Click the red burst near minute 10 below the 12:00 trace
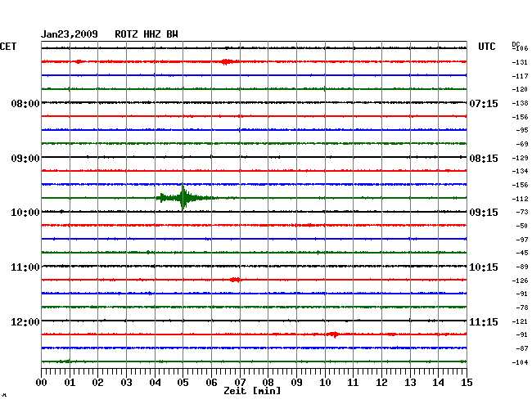Image resolution: width=532 pixels, height=404 pixels. tap(333, 334)
